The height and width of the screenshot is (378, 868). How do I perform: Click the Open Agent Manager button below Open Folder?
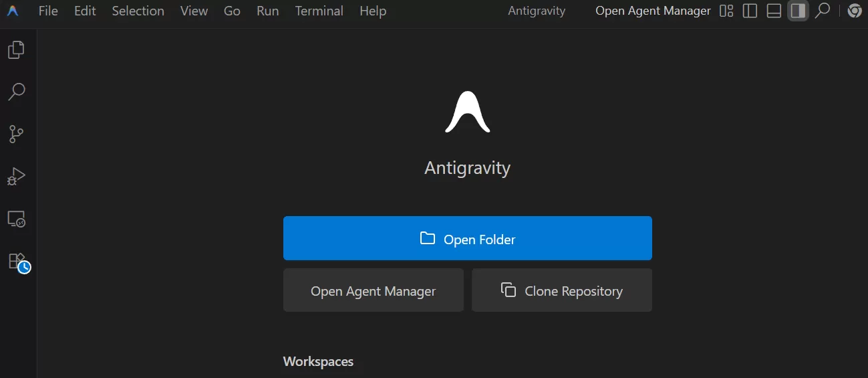373,290
